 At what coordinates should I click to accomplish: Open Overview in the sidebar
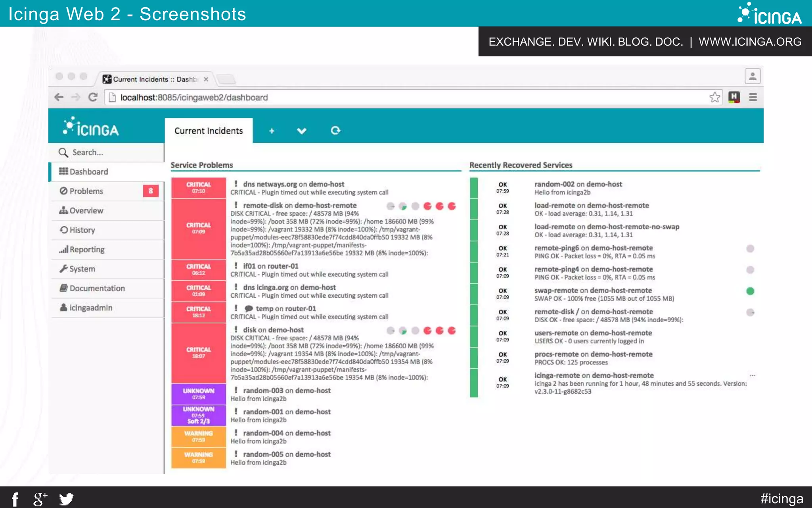point(107,211)
